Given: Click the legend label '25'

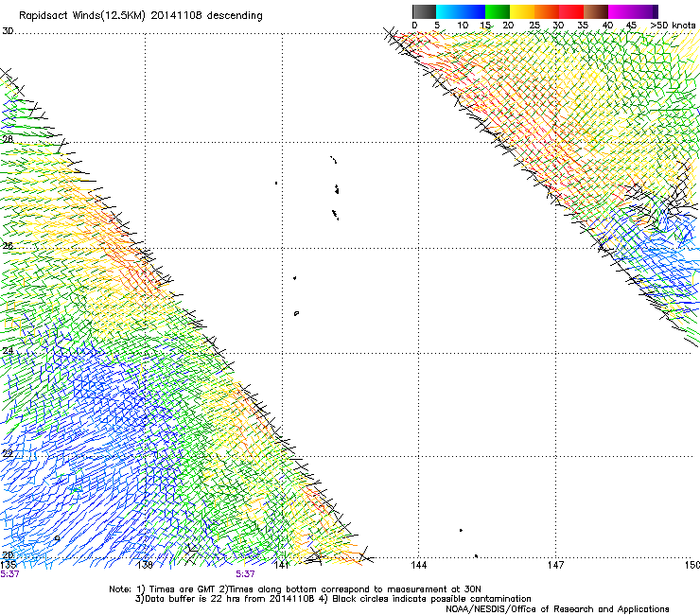Looking at the screenshot, I should coord(534,26).
